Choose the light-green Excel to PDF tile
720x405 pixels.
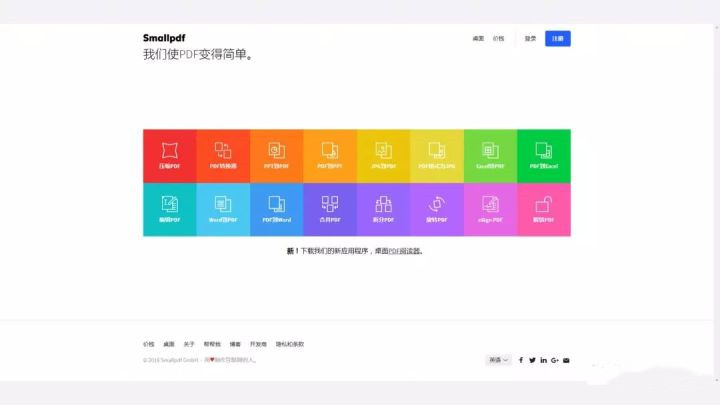(x=490, y=156)
